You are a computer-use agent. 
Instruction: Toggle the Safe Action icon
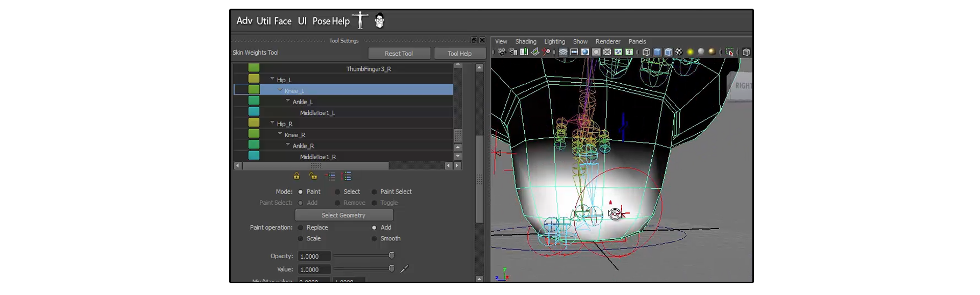pyautogui.click(x=618, y=52)
